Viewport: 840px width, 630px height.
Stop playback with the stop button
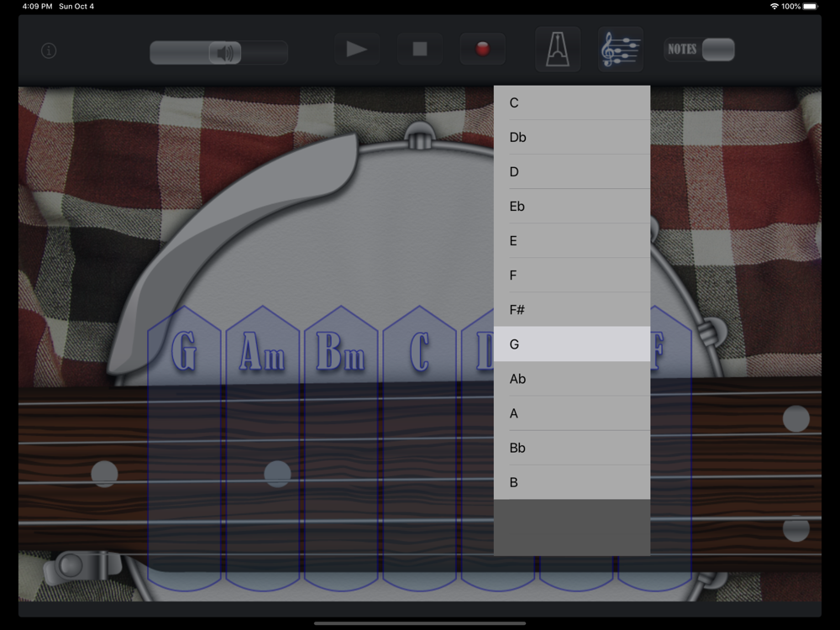click(420, 50)
